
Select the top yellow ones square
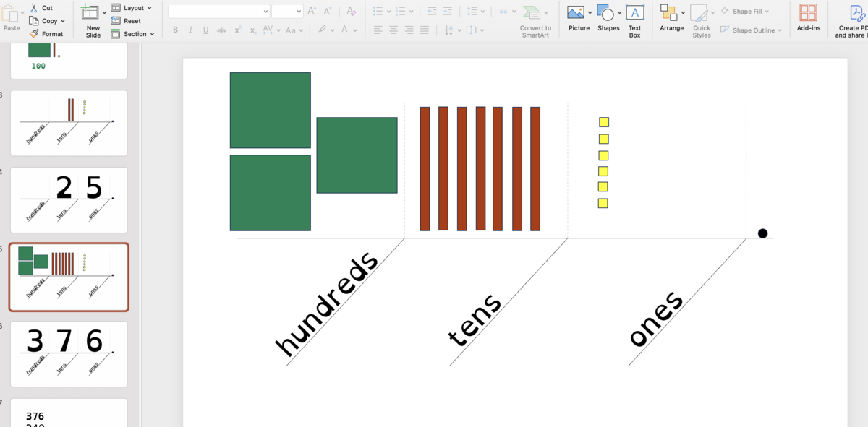click(604, 122)
